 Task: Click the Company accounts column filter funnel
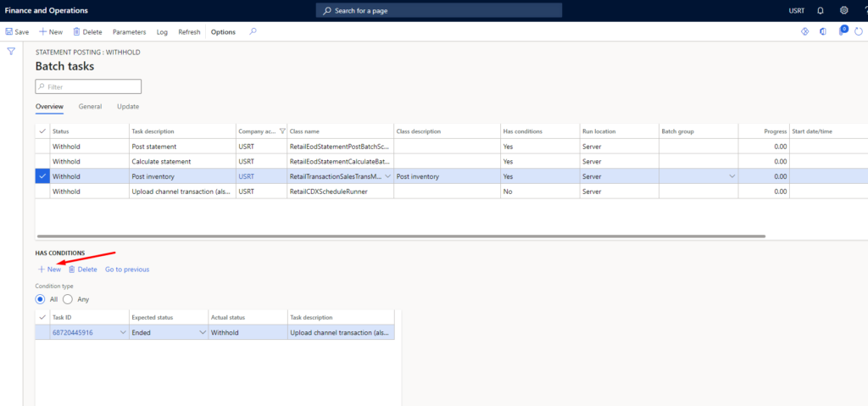coord(283,131)
